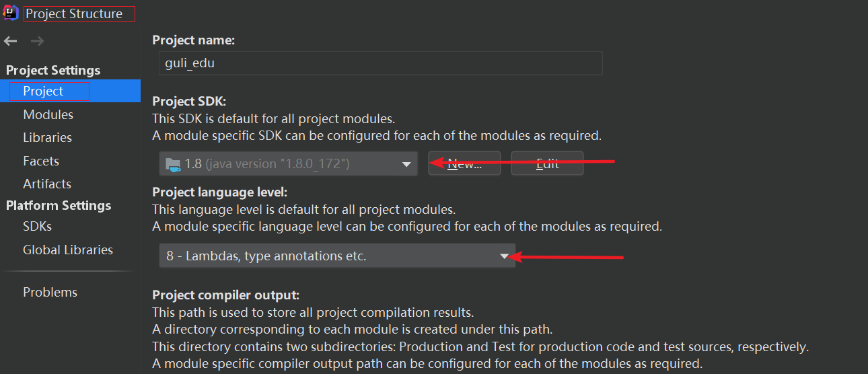Screen dimensions: 868x374
Task: Select Project under Project Settings
Action: tap(43, 91)
